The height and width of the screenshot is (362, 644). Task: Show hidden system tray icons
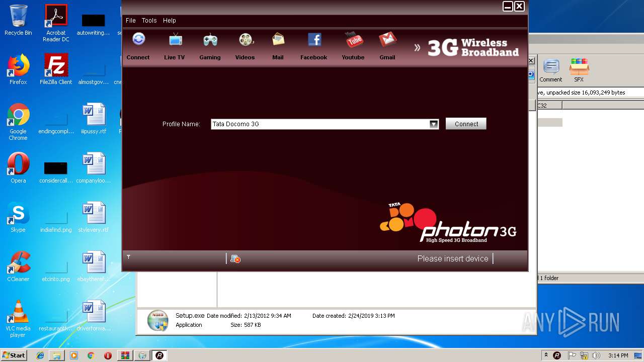pos(546,355)
